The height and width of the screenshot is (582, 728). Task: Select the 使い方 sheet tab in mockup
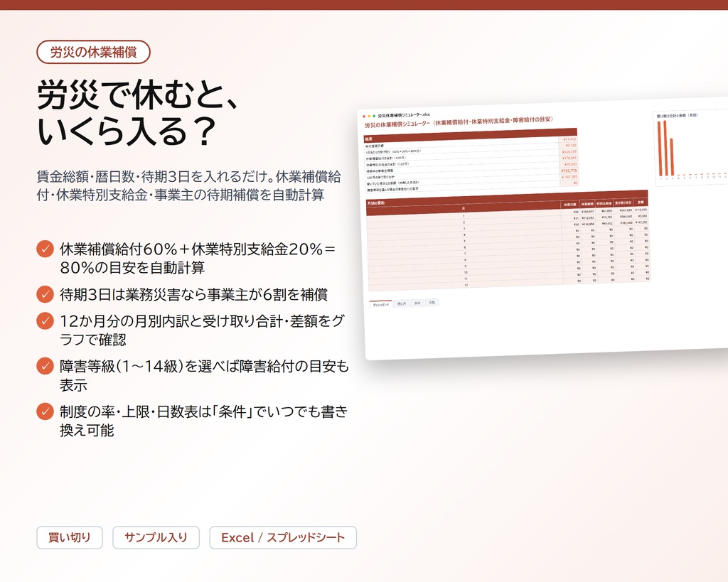(401, 303)
